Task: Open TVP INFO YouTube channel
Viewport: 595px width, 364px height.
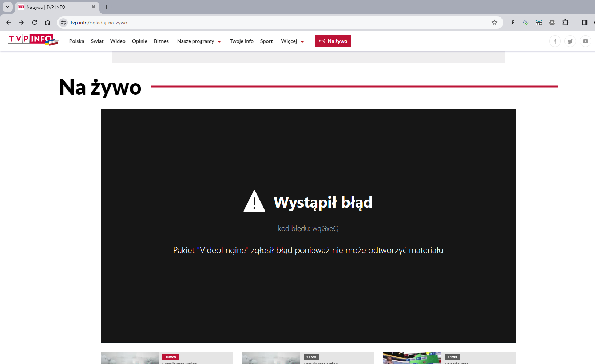Action: 586,41
